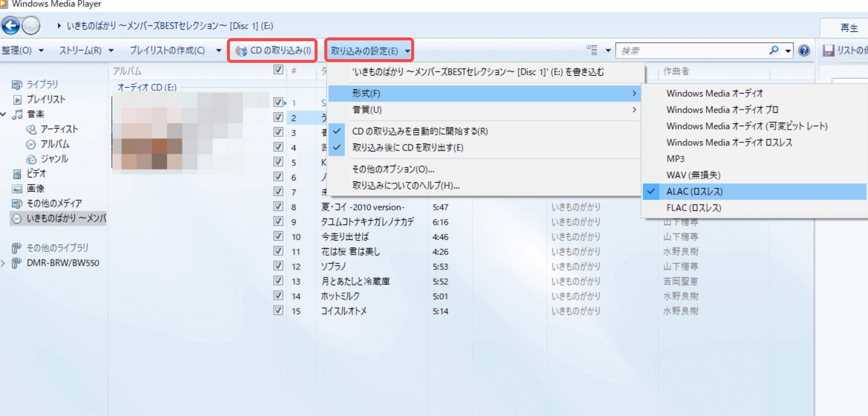
Task: Uncheck track 14 ホットミルク checkbox
Action: point(278,295)
